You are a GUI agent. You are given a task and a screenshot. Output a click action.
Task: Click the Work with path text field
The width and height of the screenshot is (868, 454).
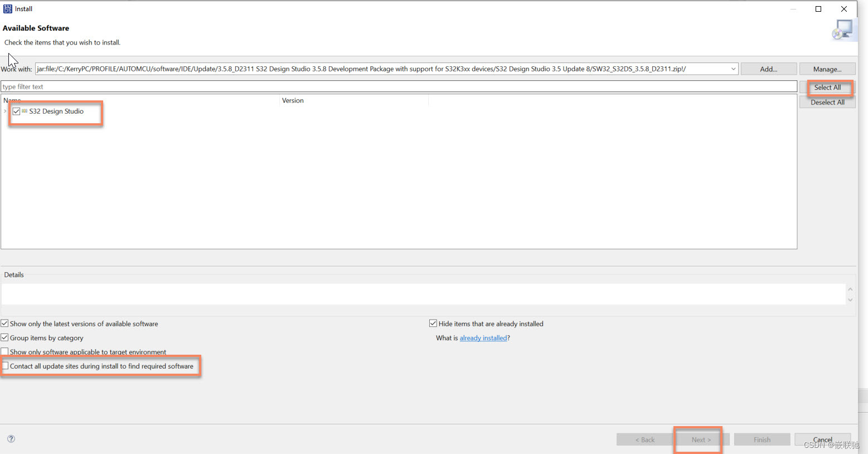coord(382,69)
